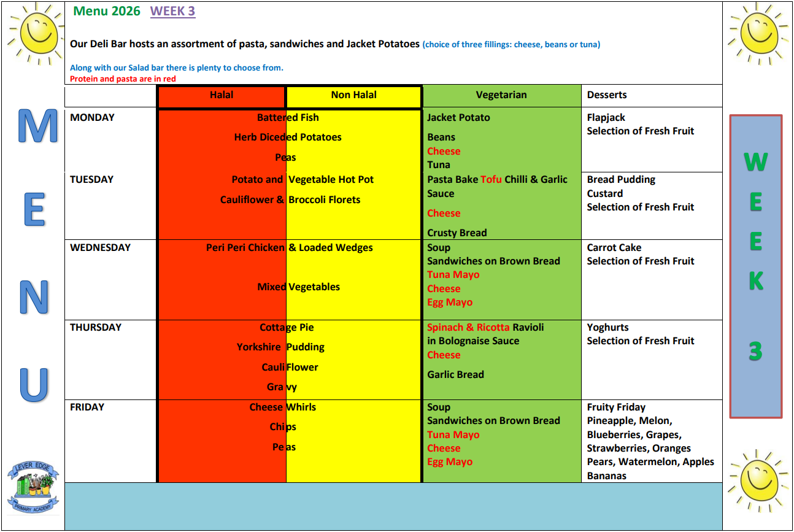Image resolution: width=794 pixels, height=532 pixels.
Task: Click Bread Pudding in Tuesday's desserts
Action: click(621, 180)
